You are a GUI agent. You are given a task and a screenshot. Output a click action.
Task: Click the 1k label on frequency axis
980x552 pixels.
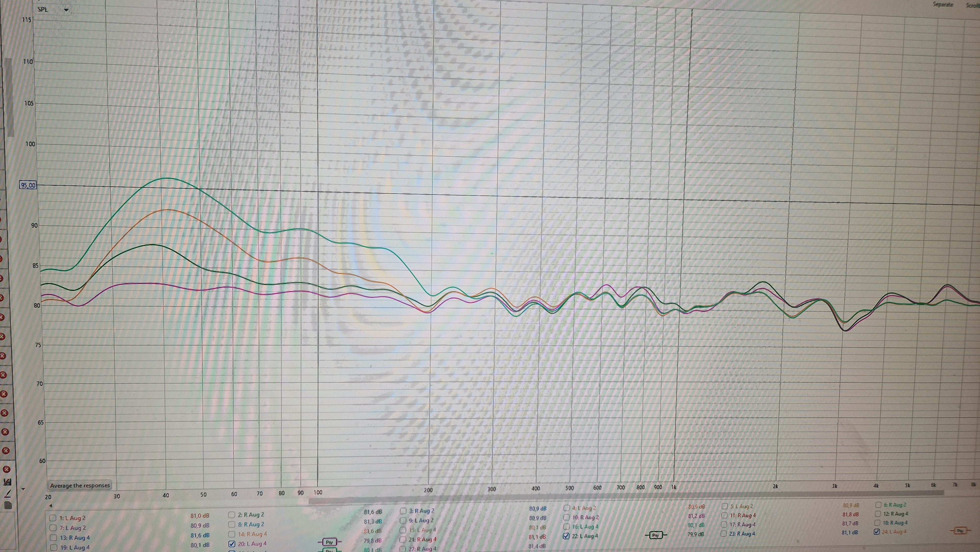pos(674,487)
